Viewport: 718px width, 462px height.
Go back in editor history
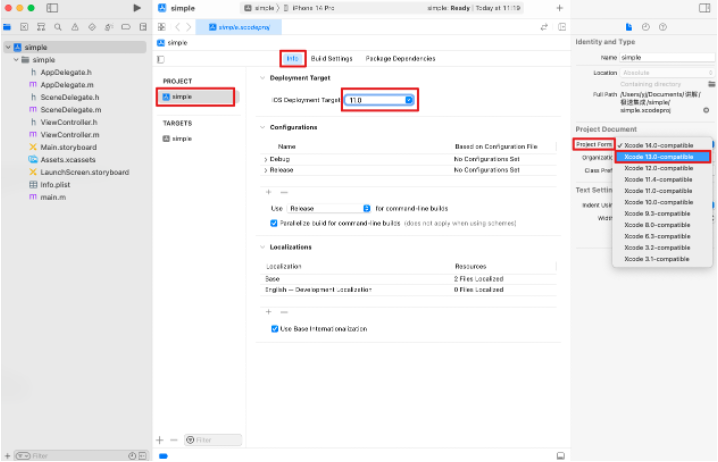pyautogui.click(x=178, y=27)
